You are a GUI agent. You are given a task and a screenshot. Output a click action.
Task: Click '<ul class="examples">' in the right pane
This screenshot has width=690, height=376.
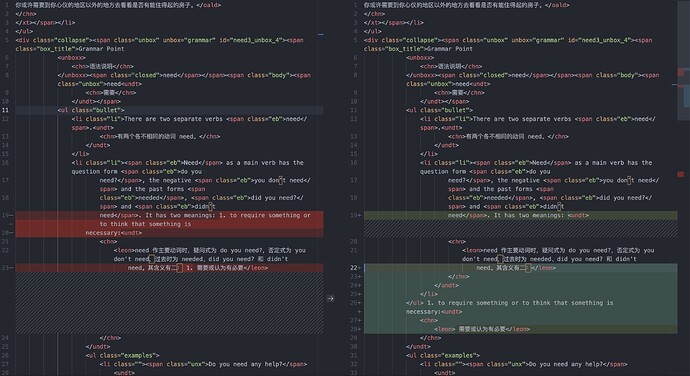[x=443, y=355]
